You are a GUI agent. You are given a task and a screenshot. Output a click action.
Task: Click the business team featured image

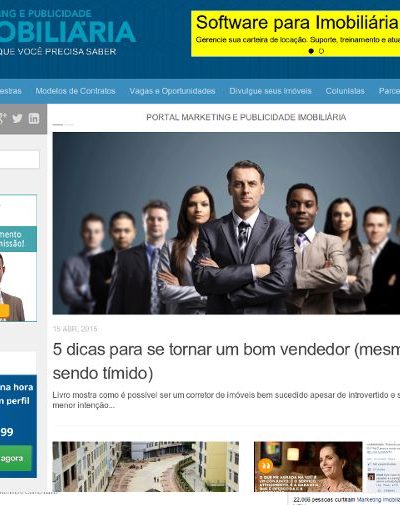[226, 223]
